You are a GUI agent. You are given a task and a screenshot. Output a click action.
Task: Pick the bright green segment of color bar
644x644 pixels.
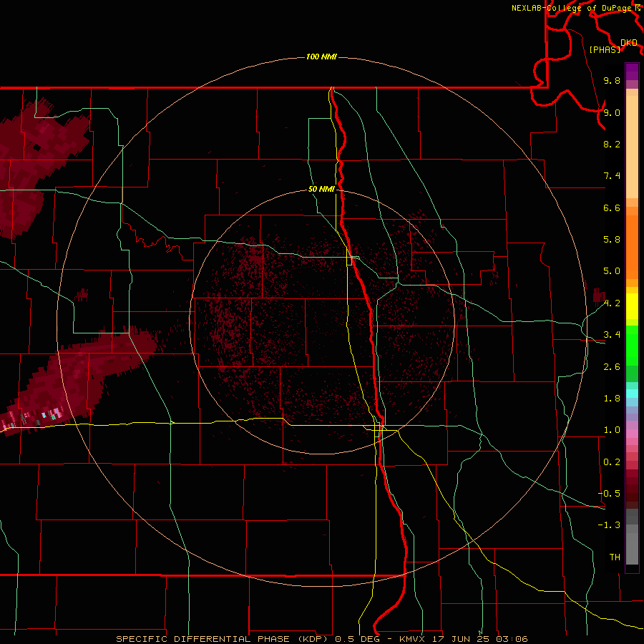[x=632, y=346]
